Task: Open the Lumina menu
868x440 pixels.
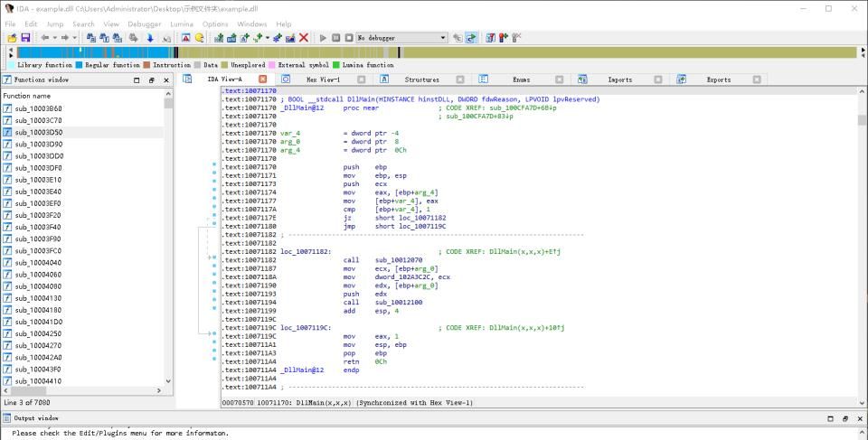Action: pyautogui.click(x=182, y=23)
